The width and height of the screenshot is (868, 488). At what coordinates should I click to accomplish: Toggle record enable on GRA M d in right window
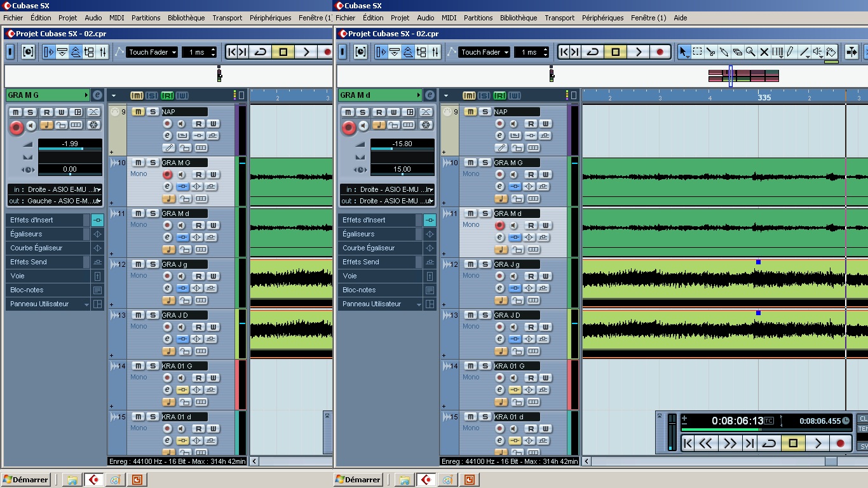500,225
